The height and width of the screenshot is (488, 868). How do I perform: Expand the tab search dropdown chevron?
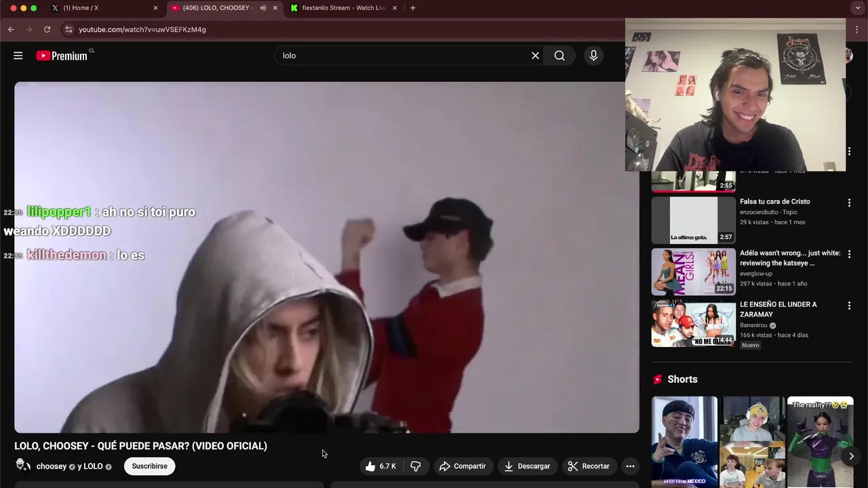858,8
